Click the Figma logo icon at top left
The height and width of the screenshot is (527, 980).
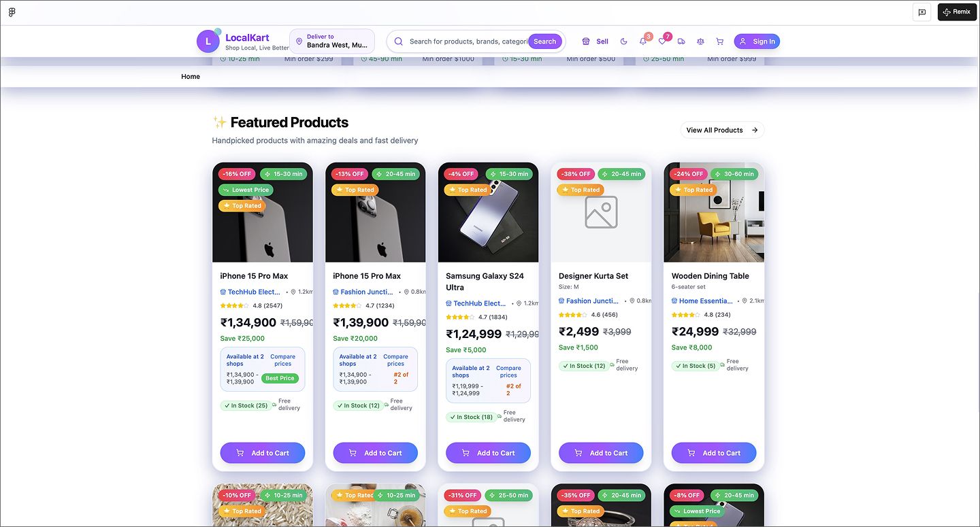12,12
